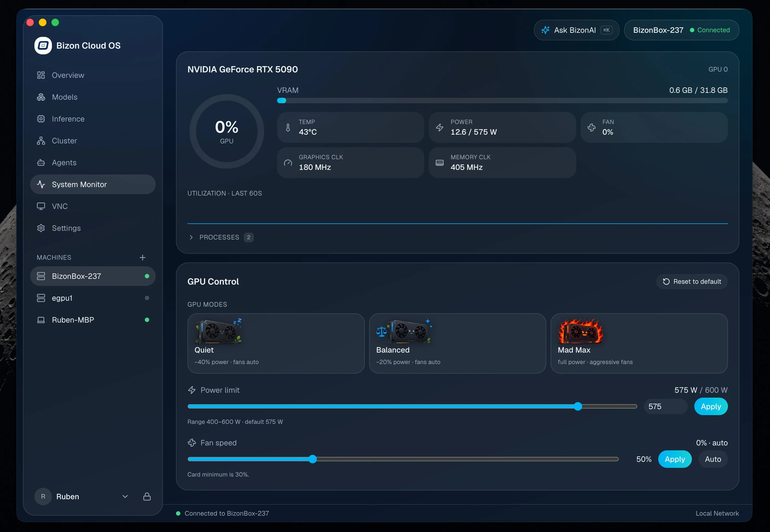
Task: Set fan speed to Auto
Action: coord(713,459)
